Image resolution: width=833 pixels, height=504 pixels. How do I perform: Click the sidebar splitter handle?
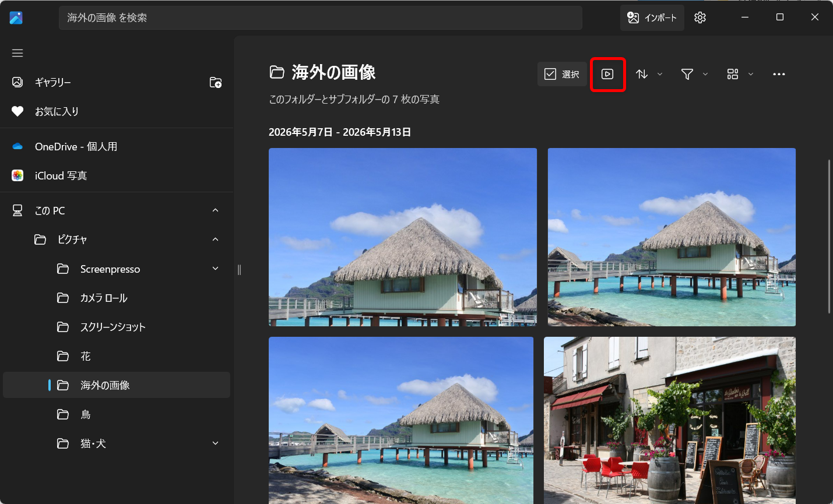pyautogui.click(x=239, y=270)
